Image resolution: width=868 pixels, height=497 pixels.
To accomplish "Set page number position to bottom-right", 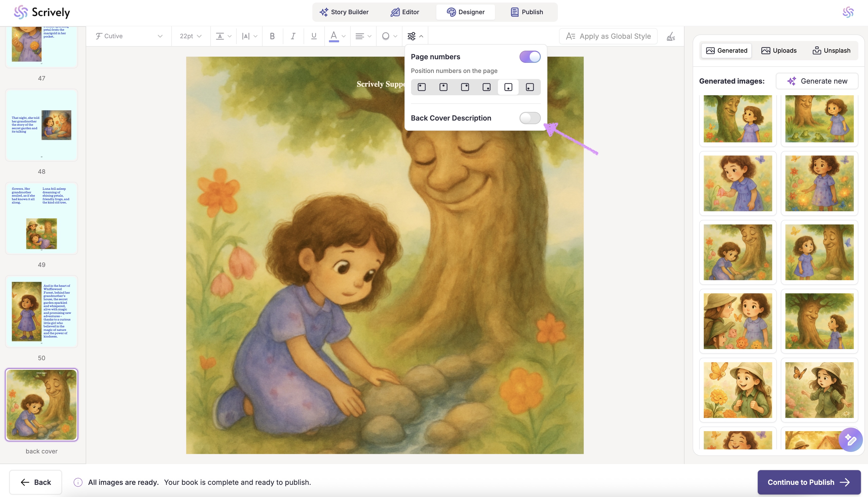I will pyautogui.click(x=487, y=87).
